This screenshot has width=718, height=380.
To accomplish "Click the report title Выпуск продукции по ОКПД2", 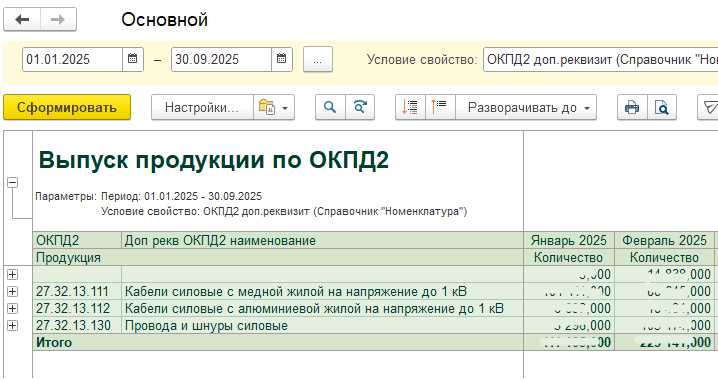I will click(213, 160).
